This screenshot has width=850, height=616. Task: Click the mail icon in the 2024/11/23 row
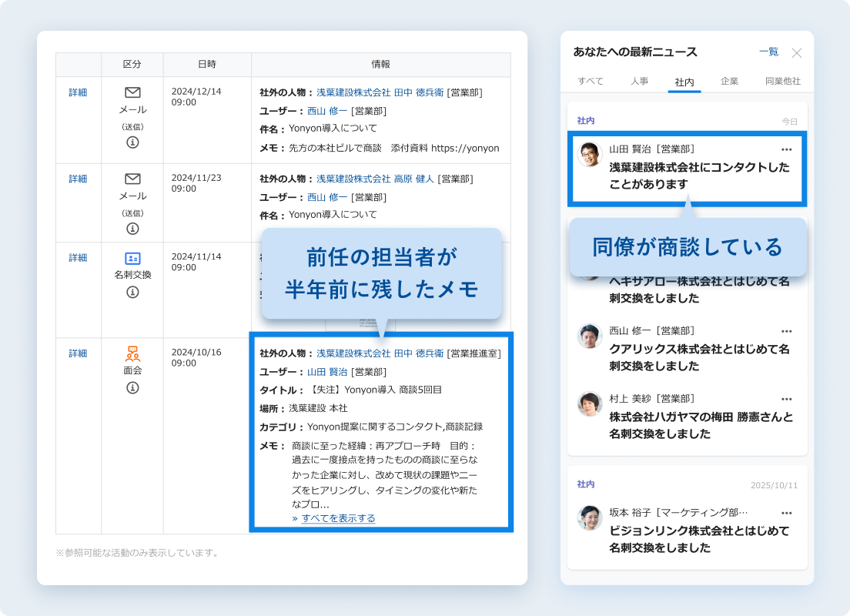132,179
